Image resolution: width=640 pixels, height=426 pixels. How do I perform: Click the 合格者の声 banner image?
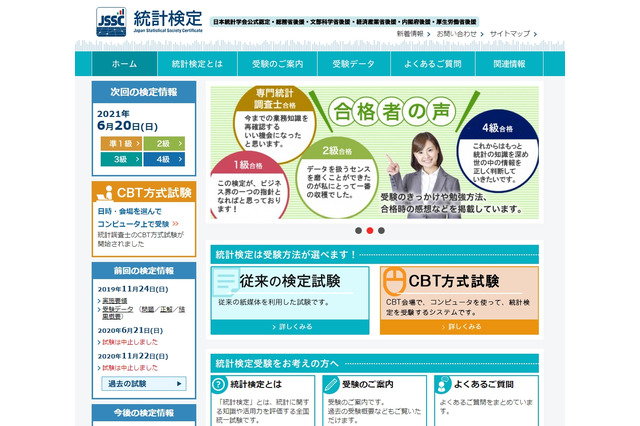(x=375, y=152)
